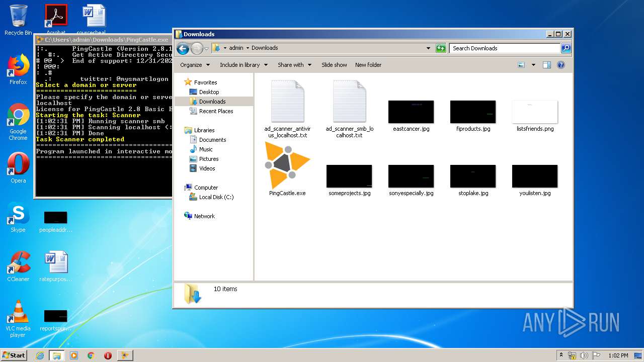This screenshot has height=362, width=644.
Task: Open Recent Places in Favorites
Action: point(216,111)
